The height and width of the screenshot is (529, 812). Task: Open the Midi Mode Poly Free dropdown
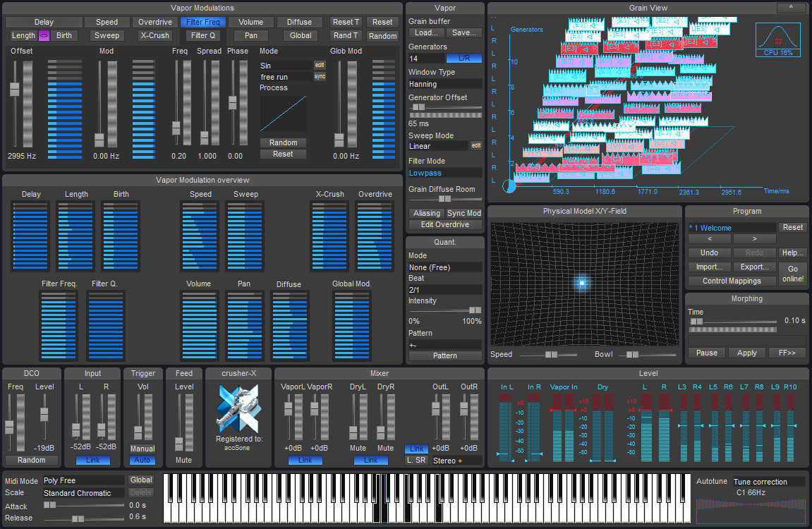pyautogui.click(x=83, y=480)
